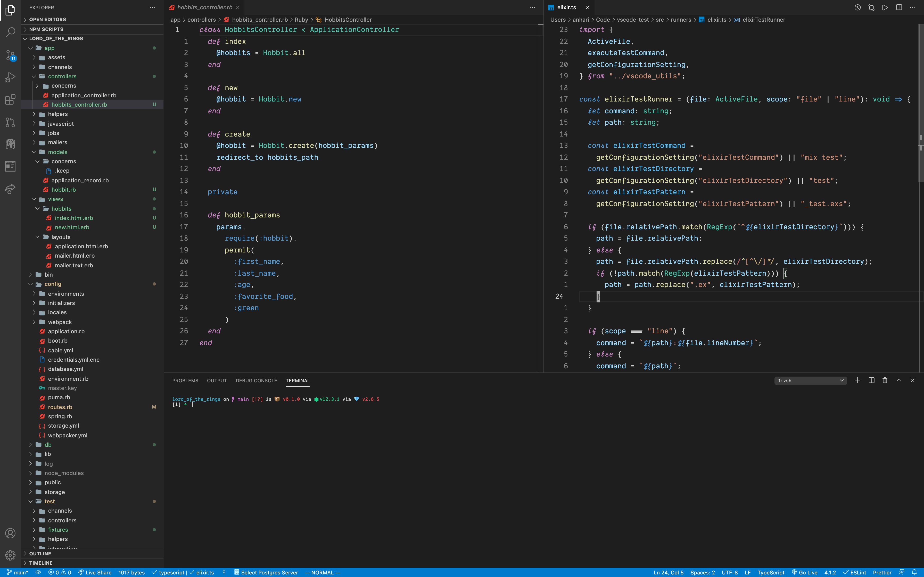Screen dimensions: 924x577
Task: Open Run and Debug view
Action: coord(10,78)
